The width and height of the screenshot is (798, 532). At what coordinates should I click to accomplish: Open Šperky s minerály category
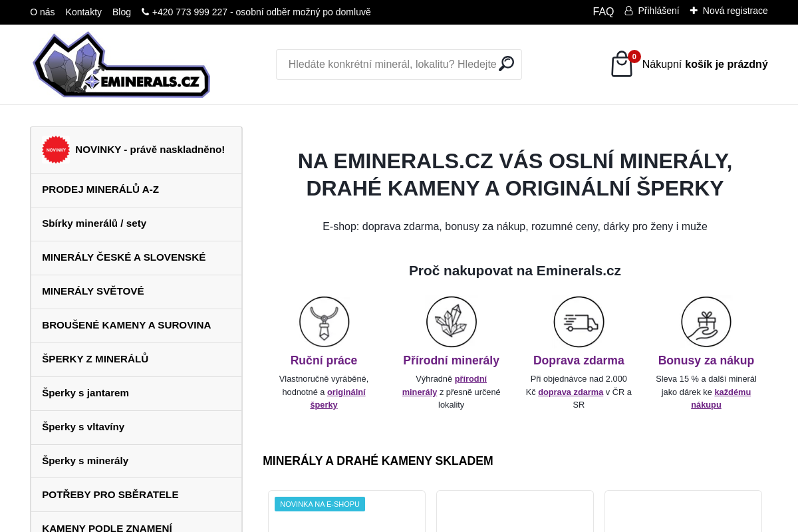(136, 461)
